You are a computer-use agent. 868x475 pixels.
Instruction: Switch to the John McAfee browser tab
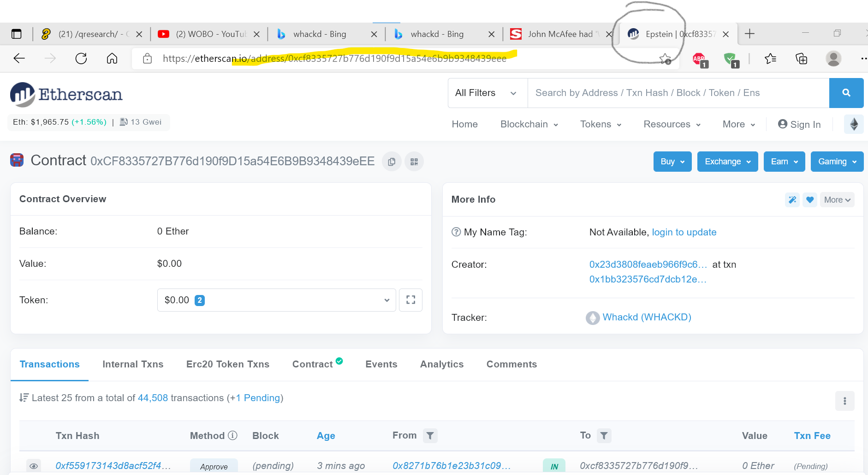[560, 34]
